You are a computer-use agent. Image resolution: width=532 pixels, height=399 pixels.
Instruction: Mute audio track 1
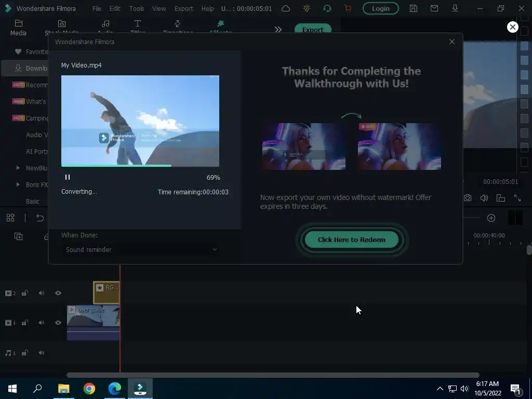tap(42, 353)
